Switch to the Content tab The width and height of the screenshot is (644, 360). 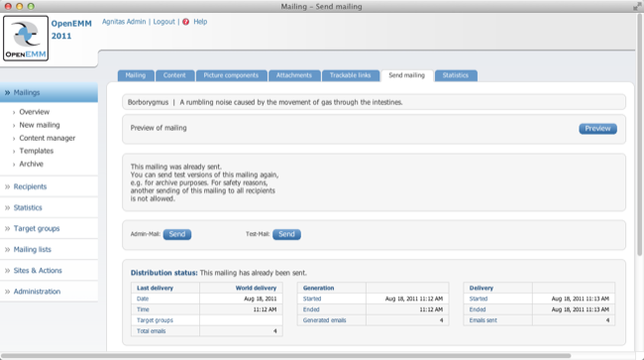174,75
